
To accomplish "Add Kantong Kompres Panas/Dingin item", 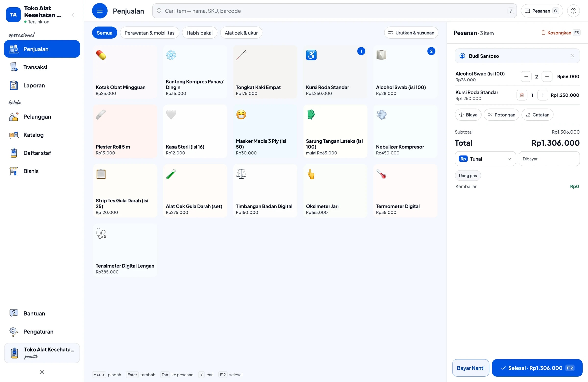I will 195,72.
